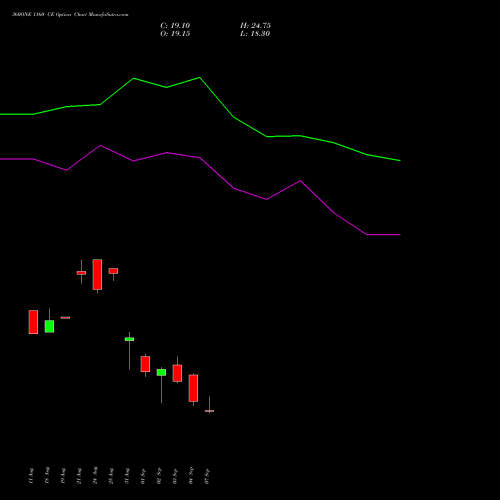Click the '31 Aug' date label
The width and height of the screenshot is (500, 500).
point(127,476)
